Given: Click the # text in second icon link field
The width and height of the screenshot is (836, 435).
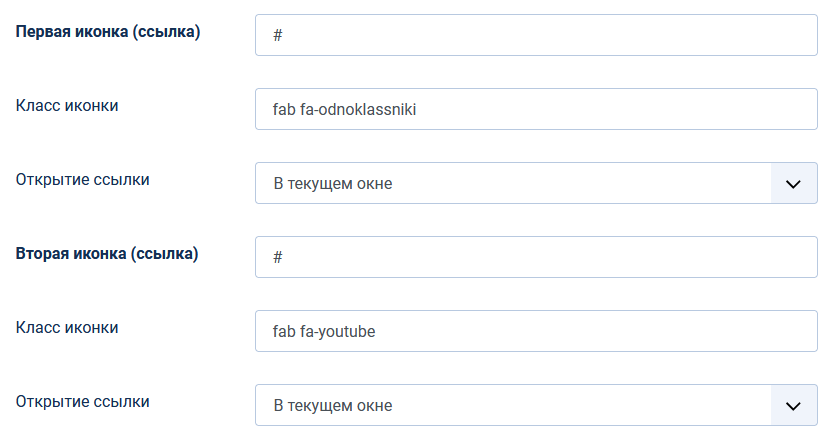Looking at the screenshot, I should point(279,257).
